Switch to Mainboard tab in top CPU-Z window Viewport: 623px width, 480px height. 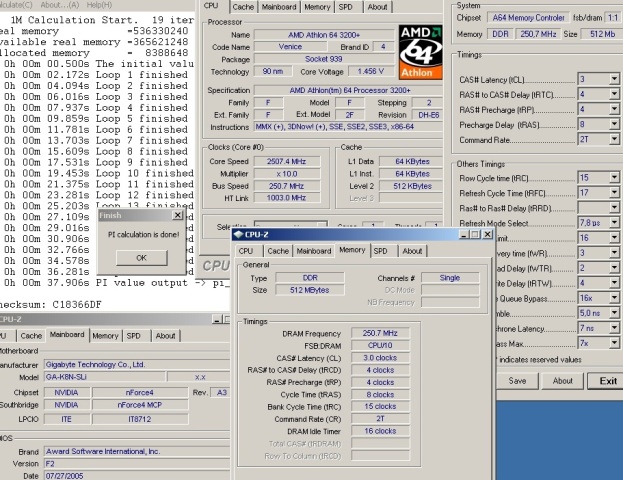pyautogui.click(x=279, y=7)
